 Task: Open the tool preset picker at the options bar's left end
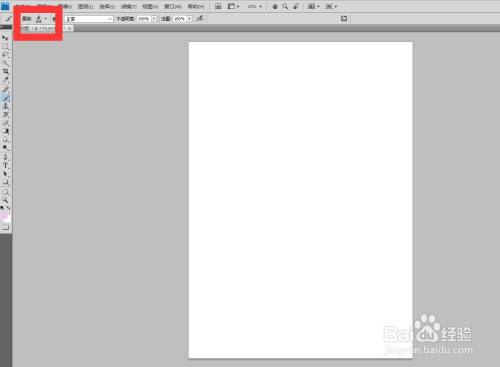coord(8,19)
